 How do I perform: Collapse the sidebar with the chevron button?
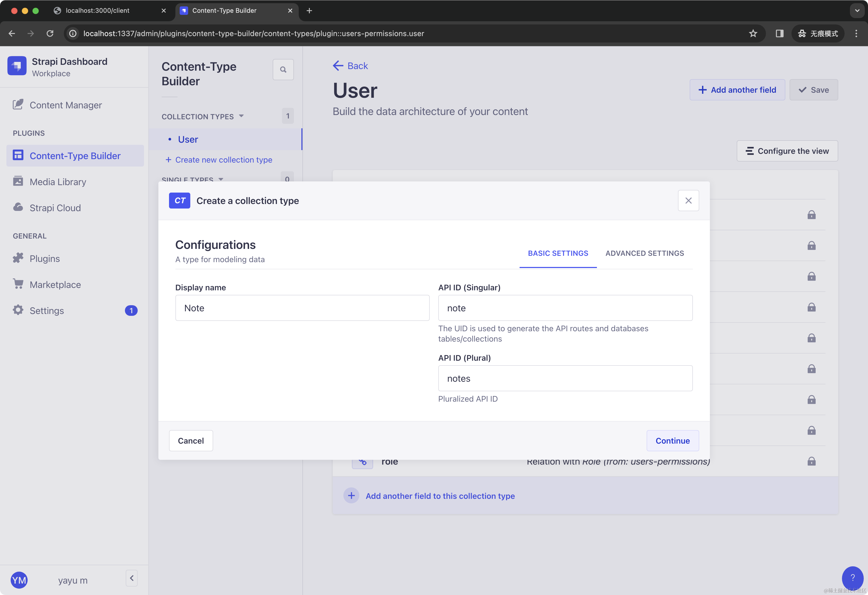tap(132, 578)
